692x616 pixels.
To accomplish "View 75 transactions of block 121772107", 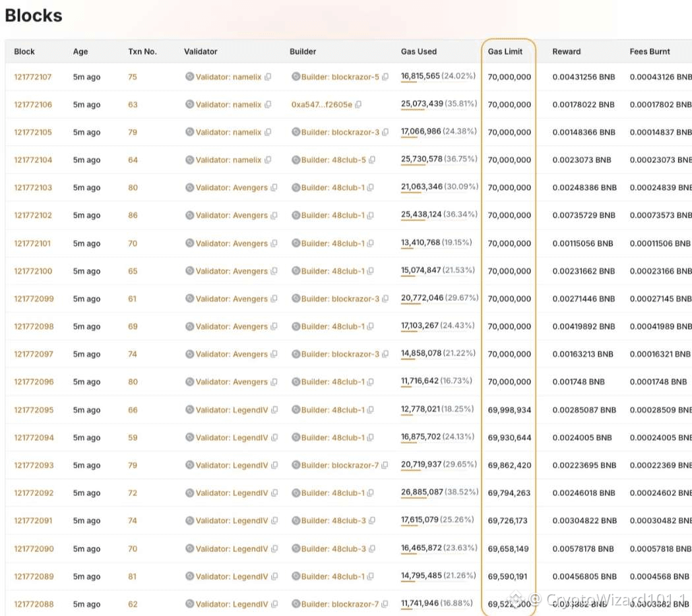I will pyautogui.click(x=133, y=77).
